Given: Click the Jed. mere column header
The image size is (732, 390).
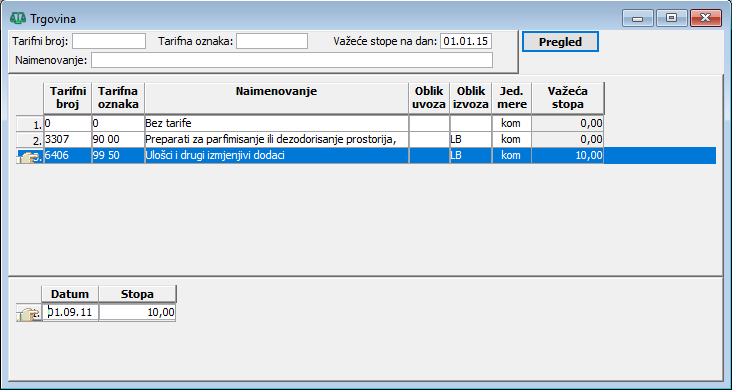Looking at the screenshot, I should 512,98.
